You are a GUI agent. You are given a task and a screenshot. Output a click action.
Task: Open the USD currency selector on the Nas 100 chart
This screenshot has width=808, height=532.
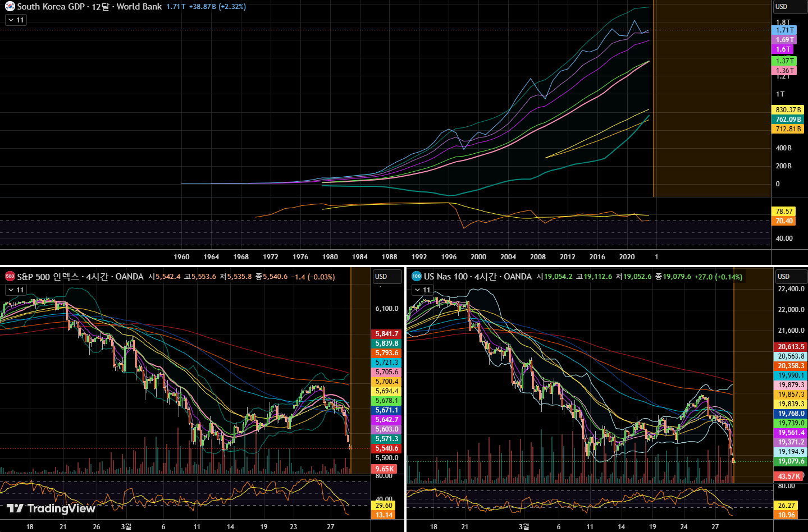click(791, 276)
